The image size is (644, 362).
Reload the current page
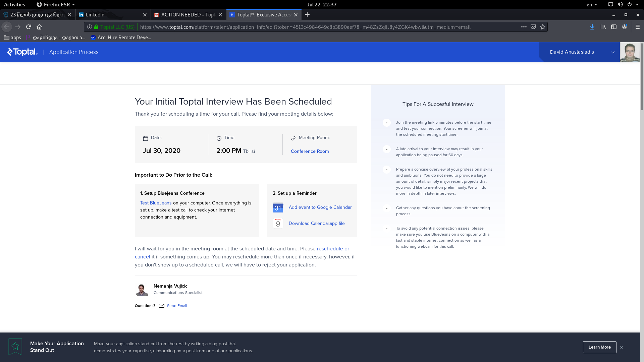pos(29,27)
